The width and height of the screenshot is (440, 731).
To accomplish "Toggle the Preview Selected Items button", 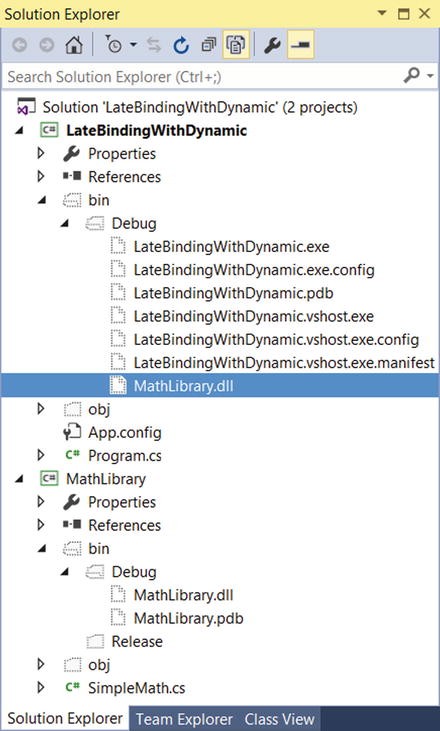I will coord(301,45).
